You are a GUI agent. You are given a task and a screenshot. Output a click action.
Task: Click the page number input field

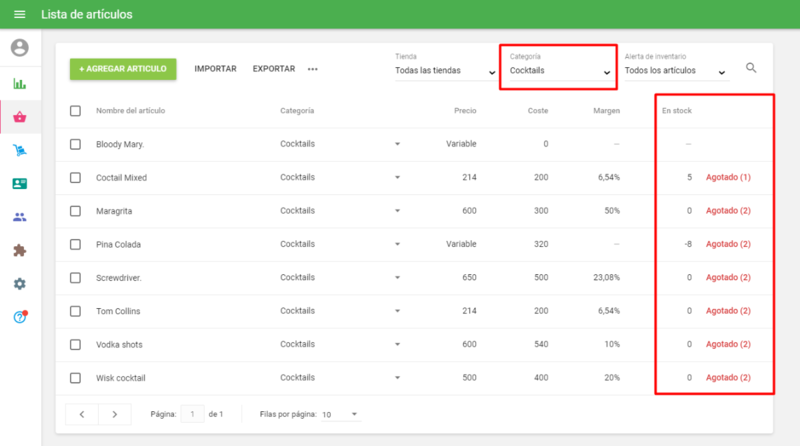[192, 414]
